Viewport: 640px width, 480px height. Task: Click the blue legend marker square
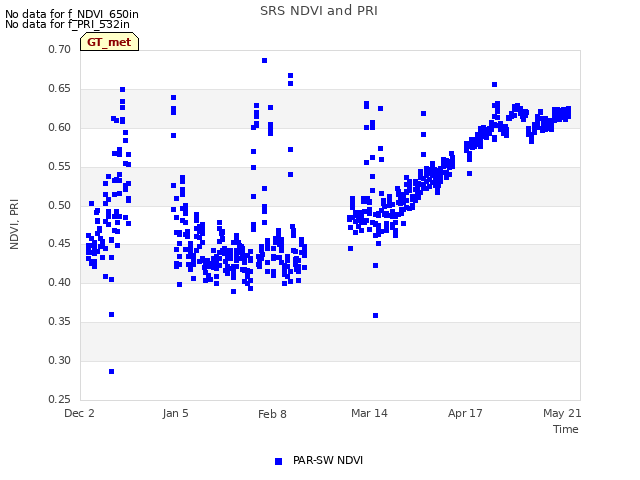tap(278, 461)
